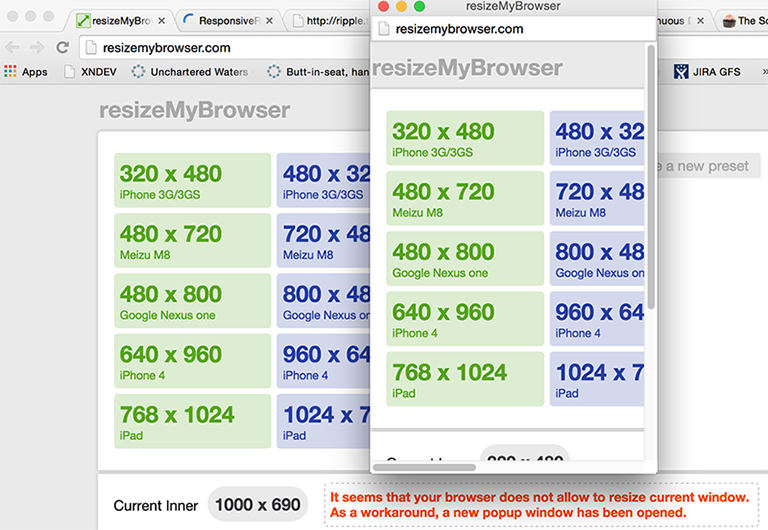Click the page icon in popup address bar
Image resolution: width=768 pixels, height=530 pixels.
click(x=384, y=29)
